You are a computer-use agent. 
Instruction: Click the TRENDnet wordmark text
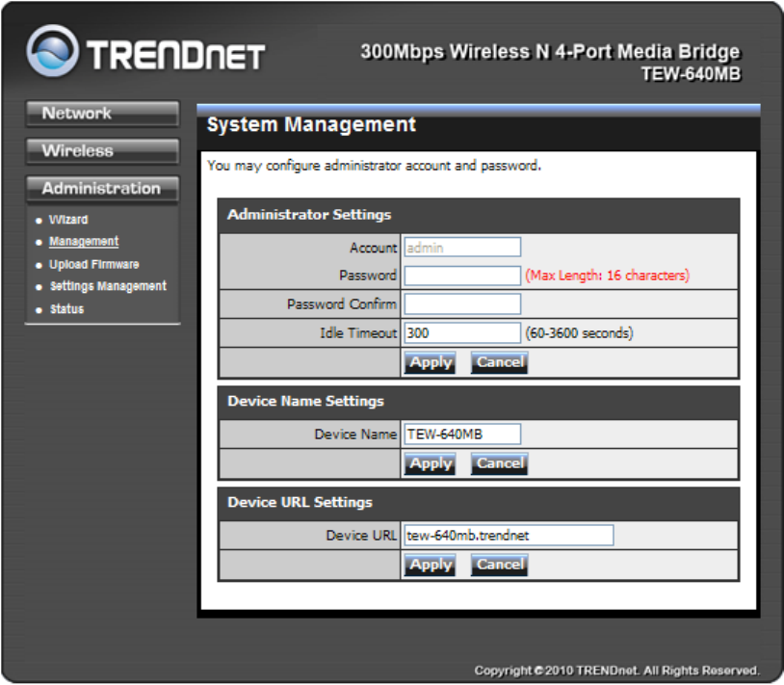175,55
